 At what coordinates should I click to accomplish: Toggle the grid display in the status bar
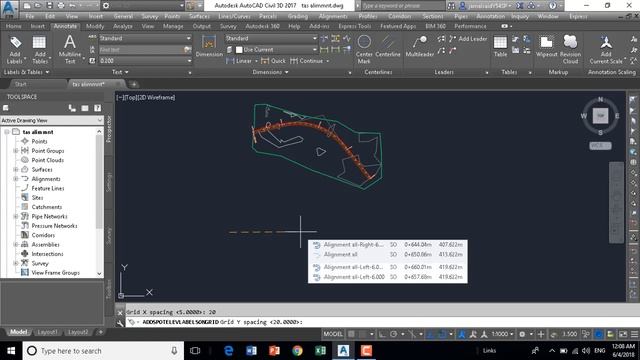click(x=351, y=334)
